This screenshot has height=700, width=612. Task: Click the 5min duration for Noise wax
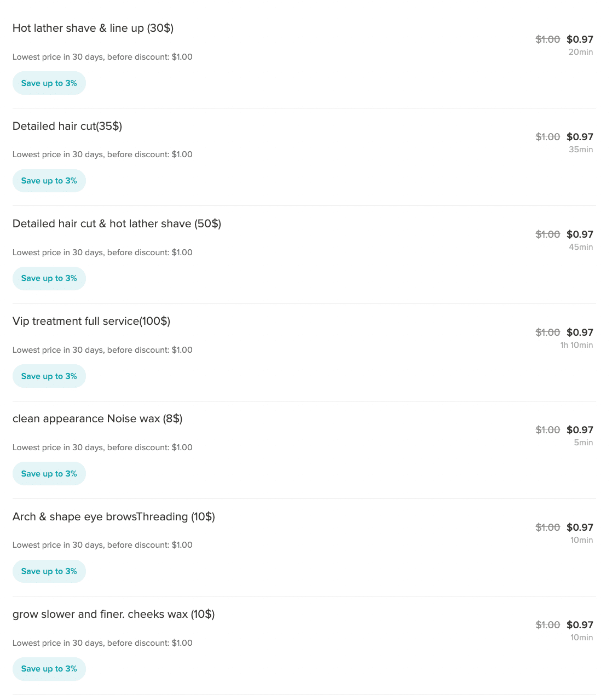point(584,443)
